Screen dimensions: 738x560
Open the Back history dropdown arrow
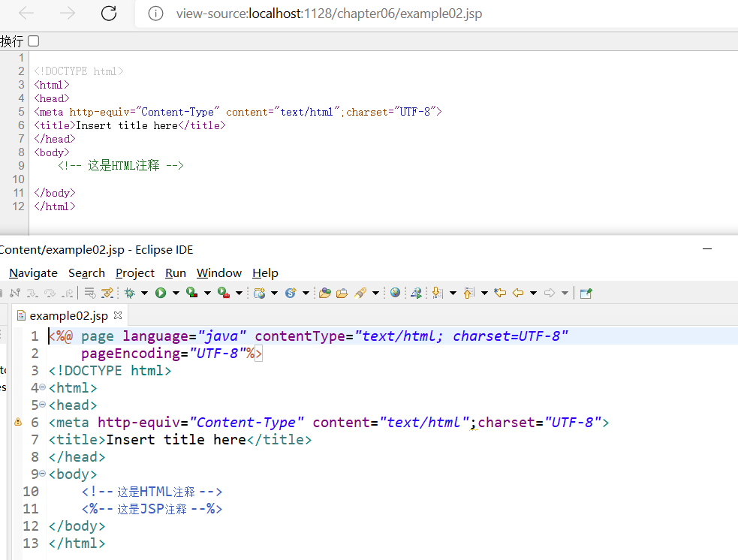(x=533, y=294)
